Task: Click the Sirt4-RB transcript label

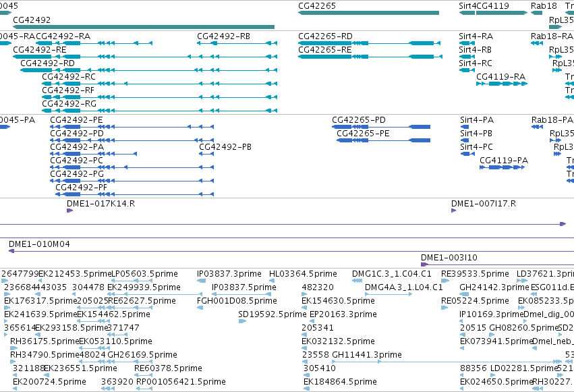Action: tap(475, 50)
